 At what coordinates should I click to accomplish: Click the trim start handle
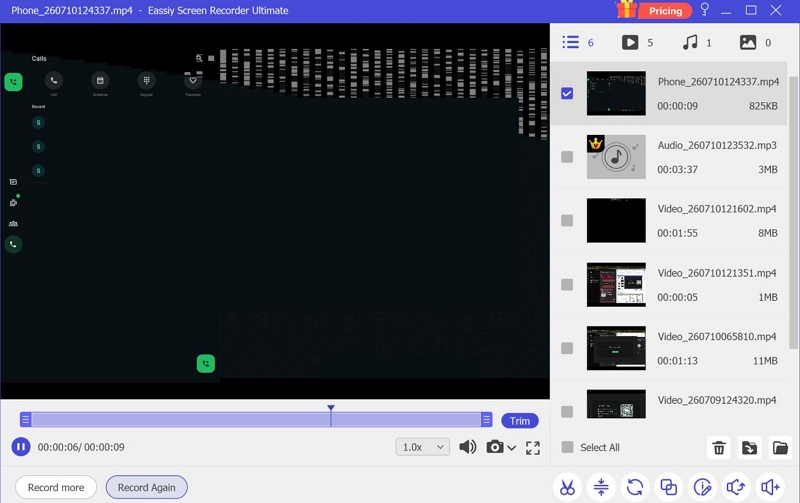point(26,420)
